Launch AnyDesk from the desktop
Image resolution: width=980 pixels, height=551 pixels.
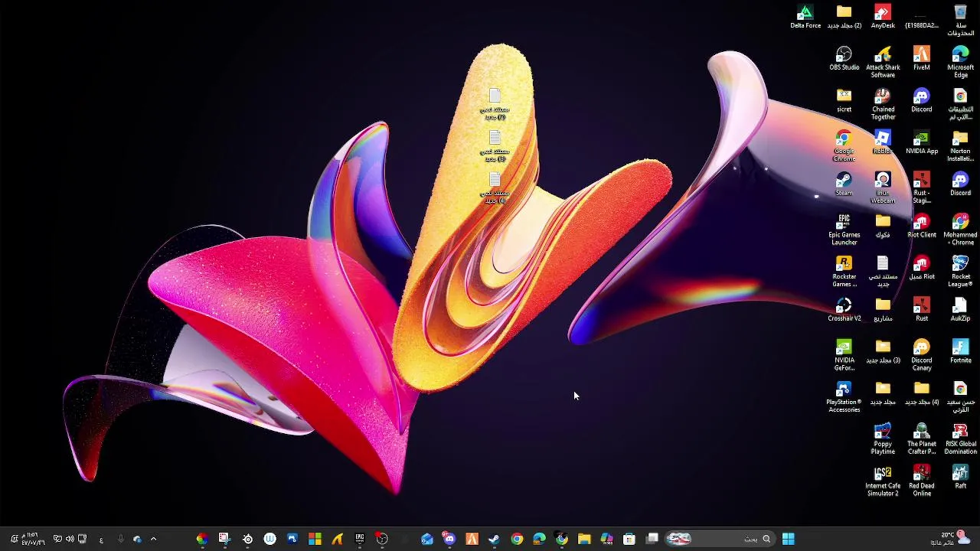point(883,17)
